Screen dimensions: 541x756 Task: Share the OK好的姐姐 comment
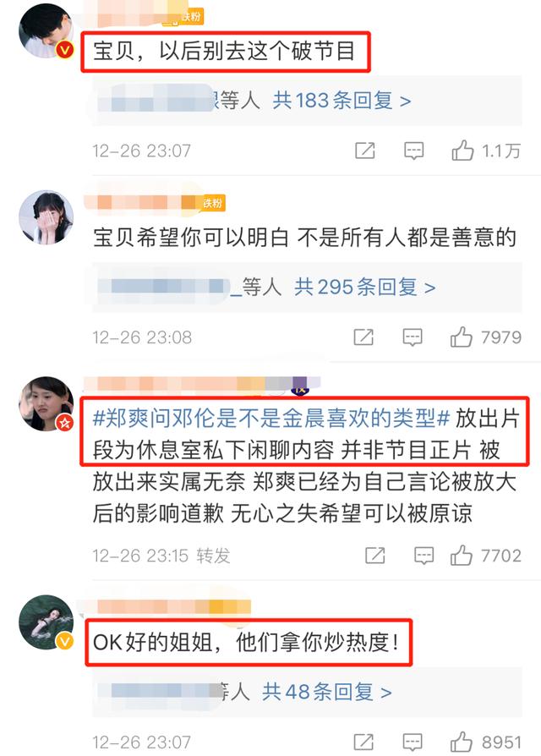click(x=363, y=742)
